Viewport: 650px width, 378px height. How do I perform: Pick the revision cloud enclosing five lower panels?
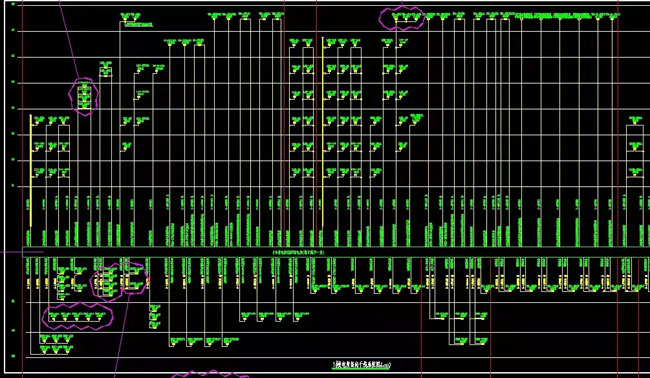pyautogui.click(x=78, y=317)
